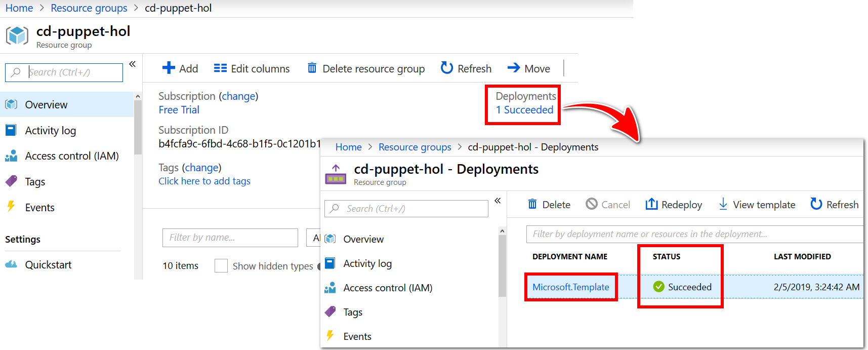
Task: Click the Events lightning icon in left menu
Action: 11,207
